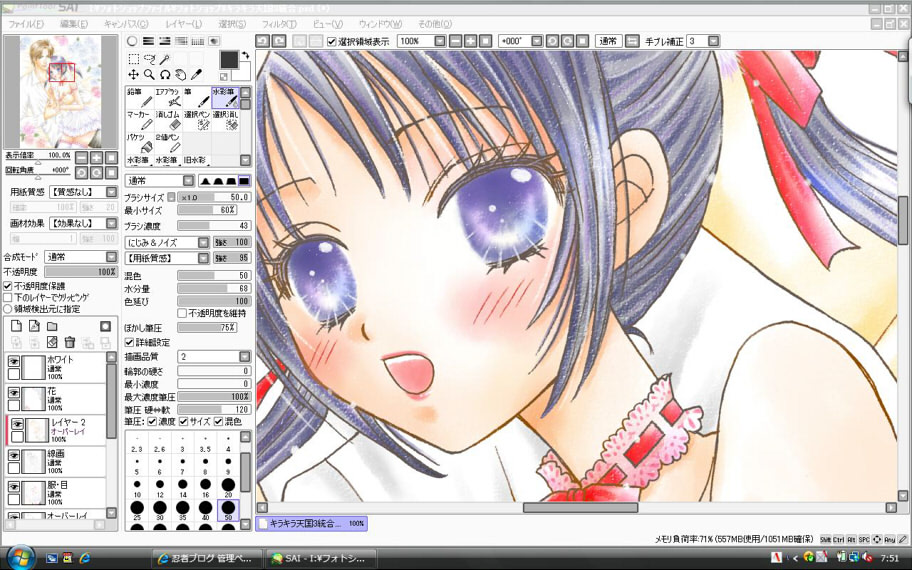Open the キャンバス(C) menu
Image resolution: width=912 pixels, height=570 pixels.
pyautogui.click(x=126, y=24)
